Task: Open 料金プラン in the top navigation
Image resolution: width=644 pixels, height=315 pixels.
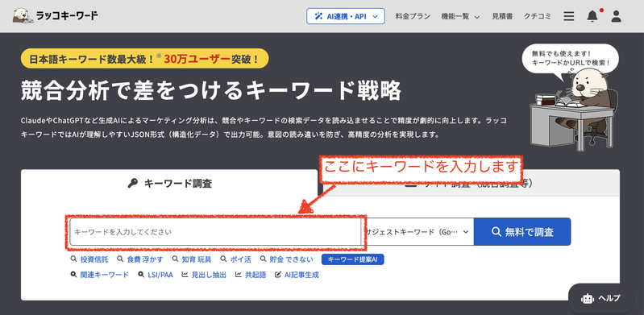Action: point(413,16)
